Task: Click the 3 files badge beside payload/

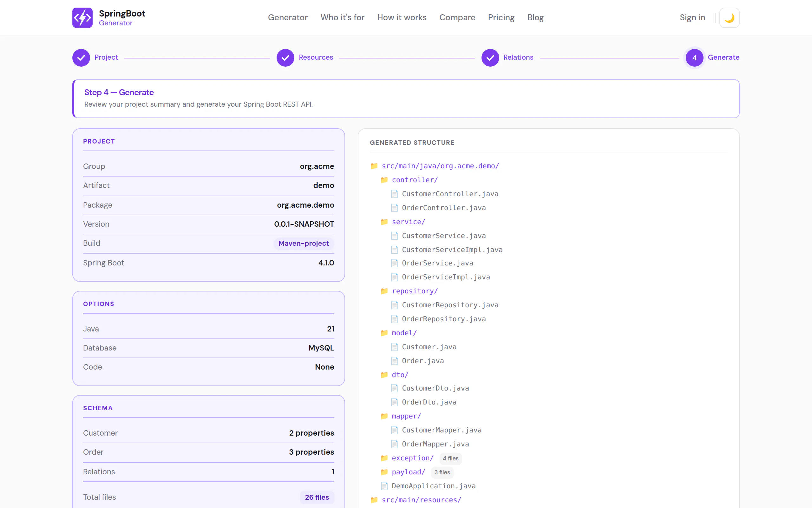Action: 442,472
